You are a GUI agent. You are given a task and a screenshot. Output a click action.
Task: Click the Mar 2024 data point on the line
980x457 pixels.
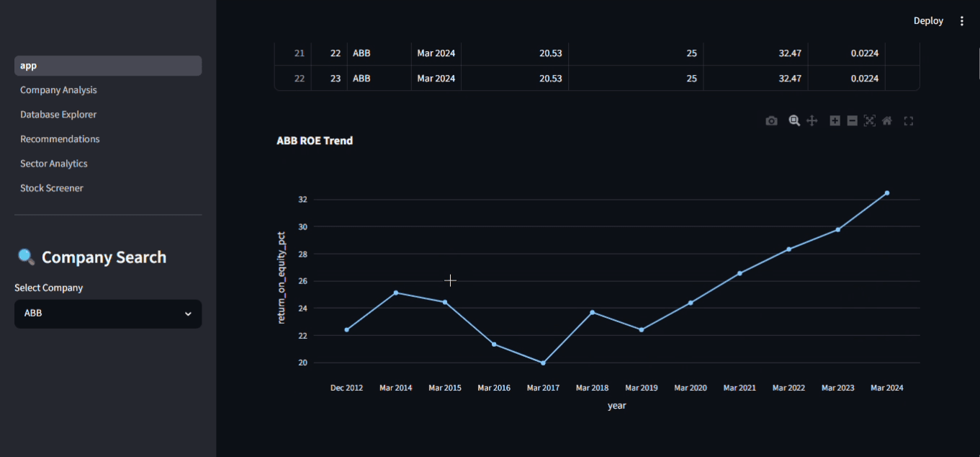click(887, 192)
